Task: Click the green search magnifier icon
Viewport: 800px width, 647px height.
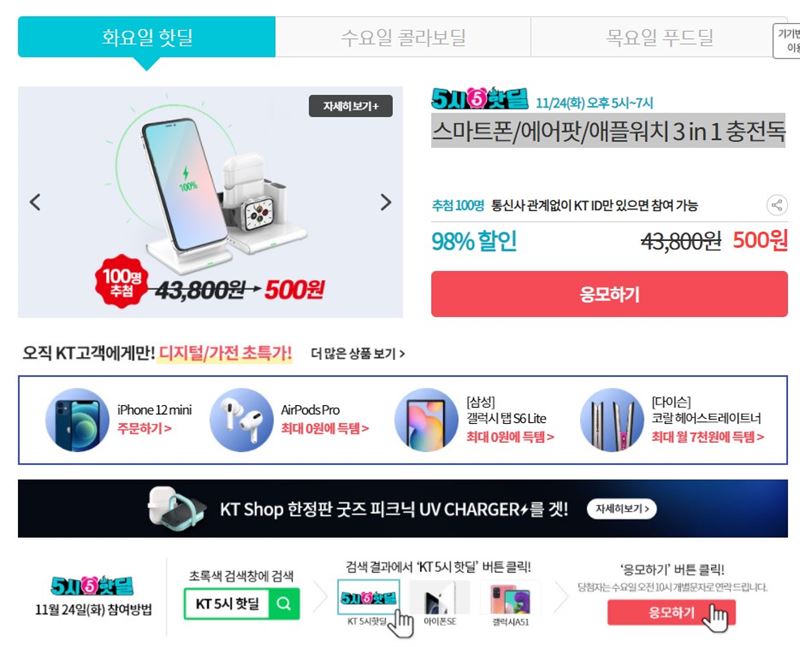Action: click(x=284, y=604)
